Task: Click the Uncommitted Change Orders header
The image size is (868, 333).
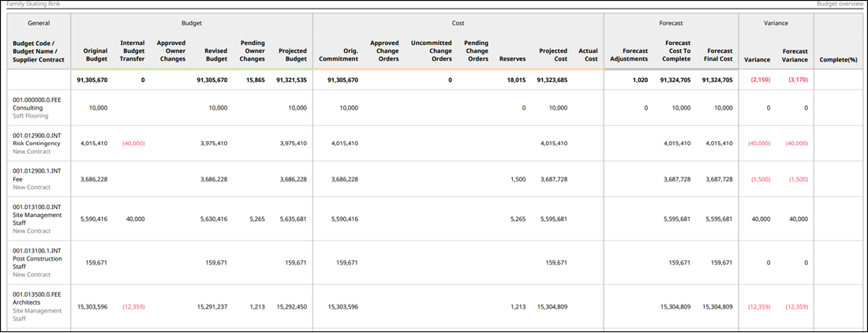Action: point(431,51)
